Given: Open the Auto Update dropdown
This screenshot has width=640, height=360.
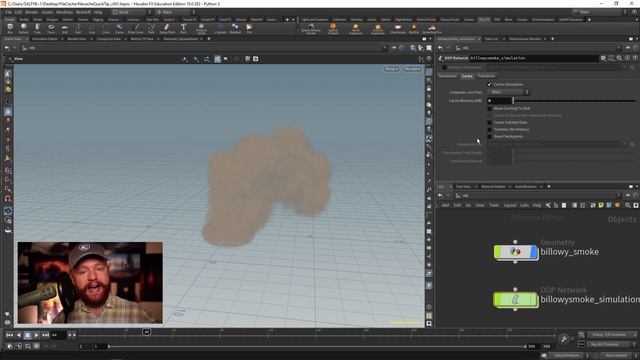Looking at the screenshot, I should [616, 356].
